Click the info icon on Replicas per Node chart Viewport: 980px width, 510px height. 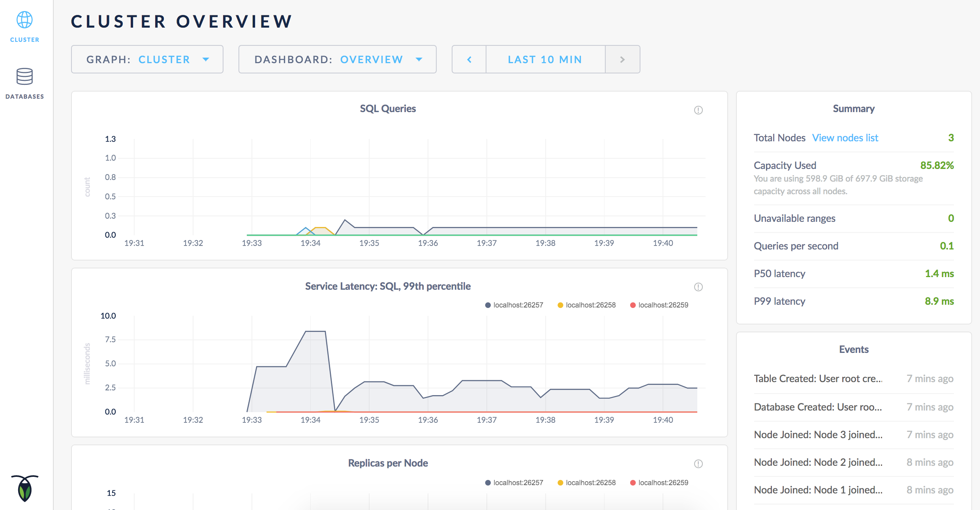(x=698, y=465)
